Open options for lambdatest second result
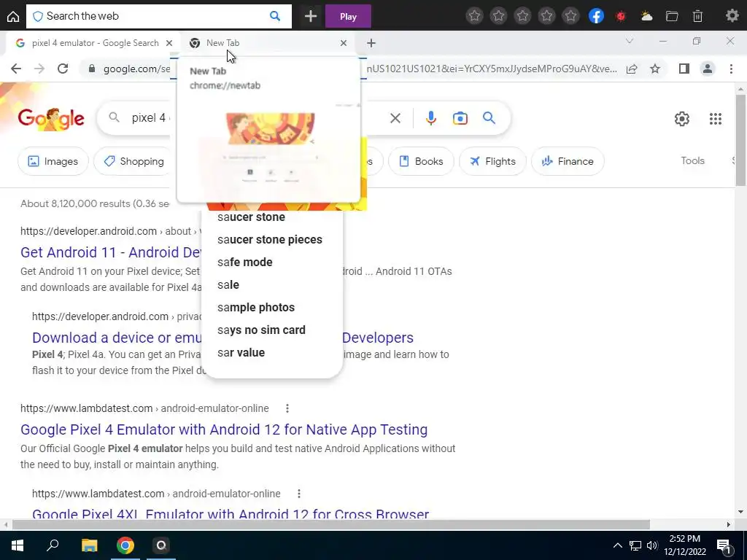The image size is (747, 560). tap(298, 494)
